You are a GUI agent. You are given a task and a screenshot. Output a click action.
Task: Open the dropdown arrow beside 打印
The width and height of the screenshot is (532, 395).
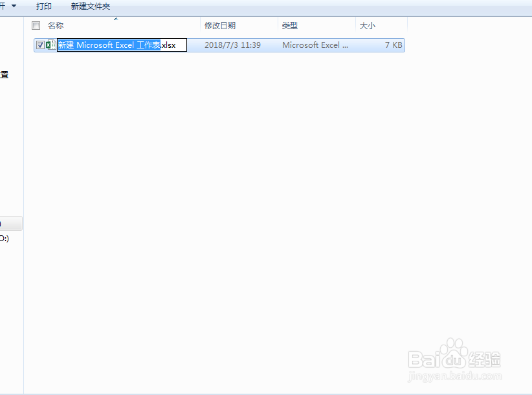[14, 6]
